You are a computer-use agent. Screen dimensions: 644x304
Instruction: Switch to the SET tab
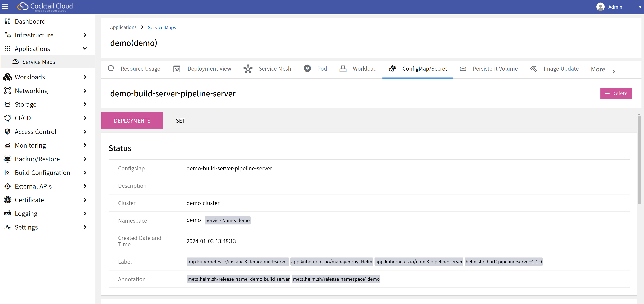pos(180,120)
